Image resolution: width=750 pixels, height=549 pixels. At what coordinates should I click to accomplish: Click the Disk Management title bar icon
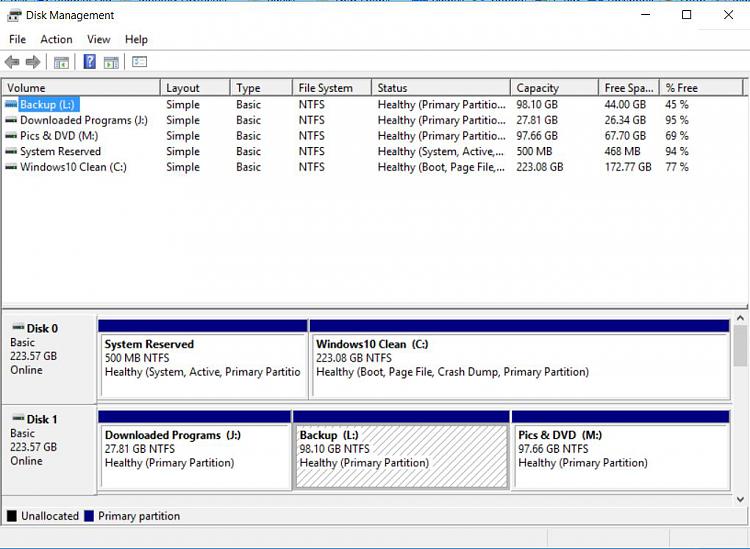(14, 15)
